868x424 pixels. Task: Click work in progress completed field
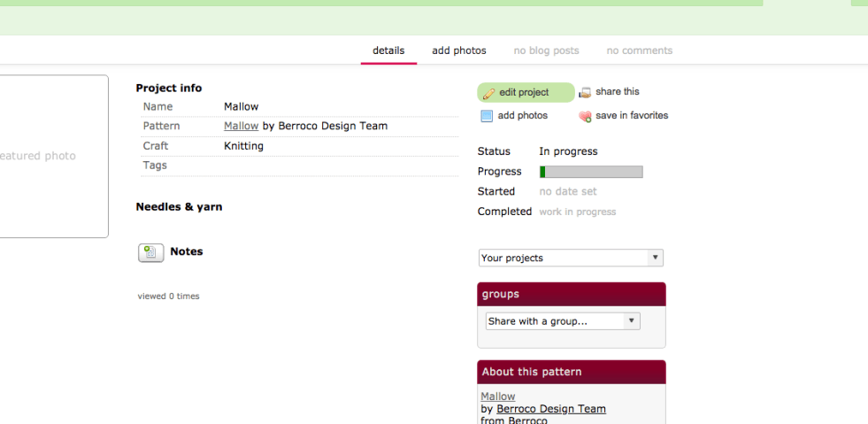(x=578, y=212)
